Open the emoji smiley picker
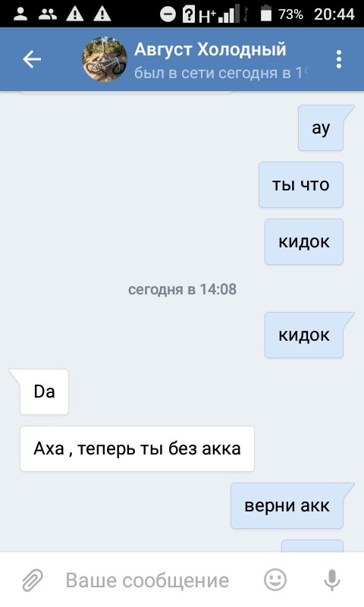This screenshot has height=607, width=364. coord(275,580)
